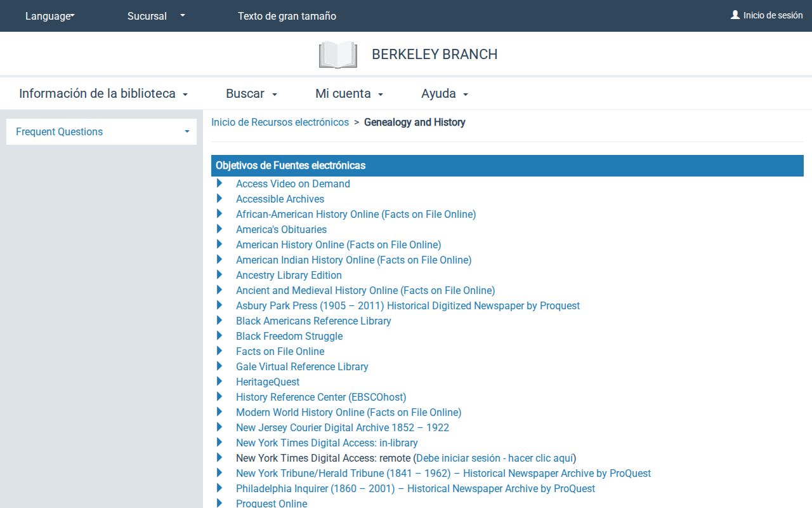812x508 pixels.
Task: Open American History Online link
Action: tap(338, 244)
